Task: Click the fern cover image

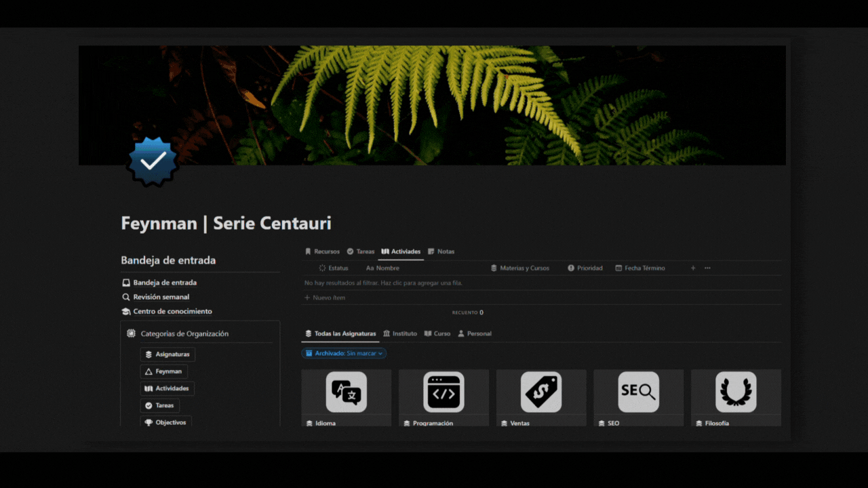Action: [x=432, y=105]
